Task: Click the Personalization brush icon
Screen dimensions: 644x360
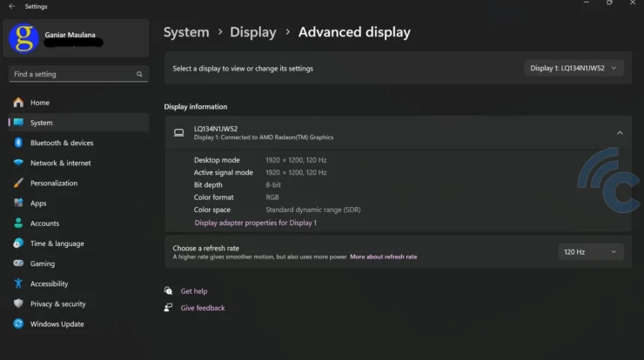Action: pyautogui.click(x=18, y=183)
